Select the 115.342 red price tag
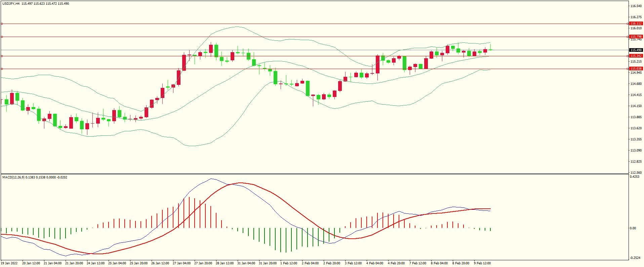 click(x=636, y=56)
